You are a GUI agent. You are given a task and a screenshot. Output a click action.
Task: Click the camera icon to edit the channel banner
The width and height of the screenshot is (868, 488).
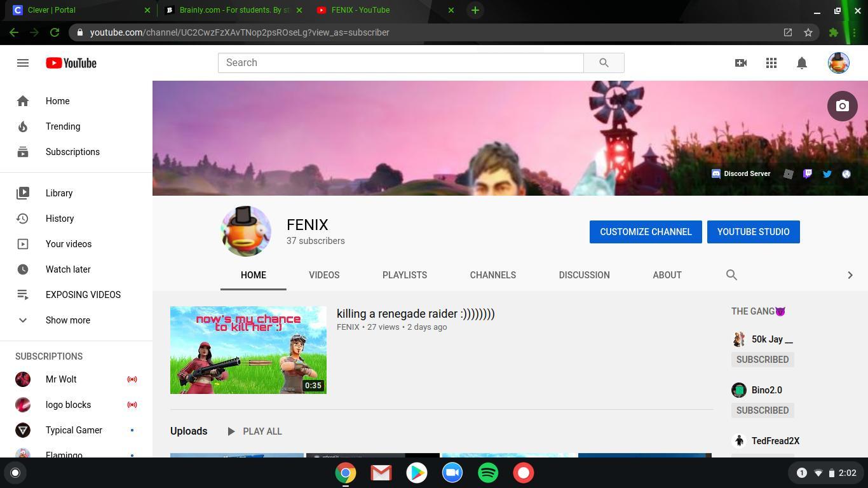(843, 106)
